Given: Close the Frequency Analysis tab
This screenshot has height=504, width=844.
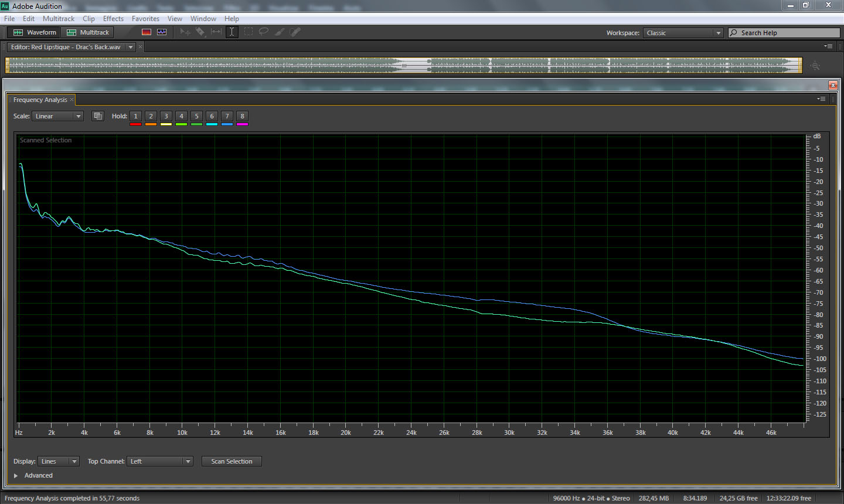Looking at the screenshot, I should 72,100.
